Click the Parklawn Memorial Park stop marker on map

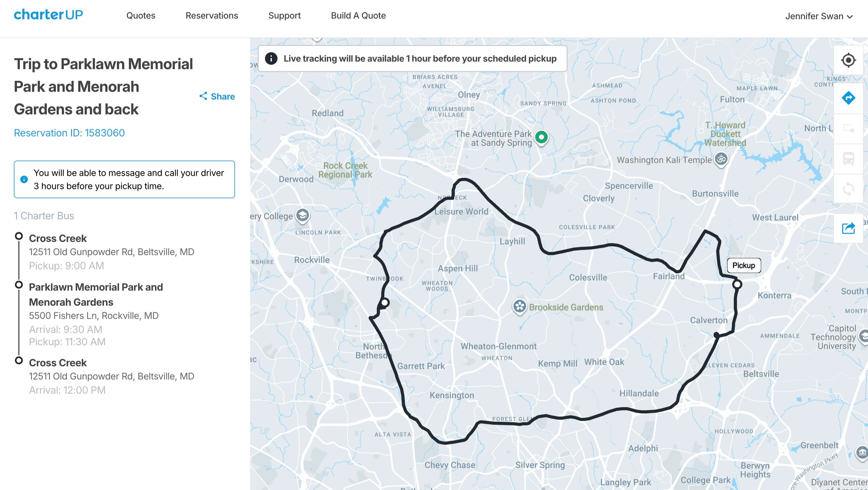384,302
